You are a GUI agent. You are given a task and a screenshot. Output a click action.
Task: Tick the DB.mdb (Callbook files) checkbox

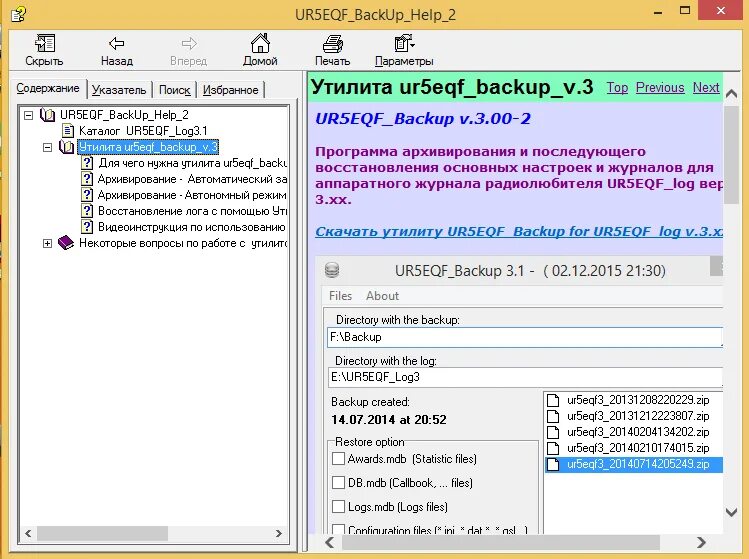(338, 483)
